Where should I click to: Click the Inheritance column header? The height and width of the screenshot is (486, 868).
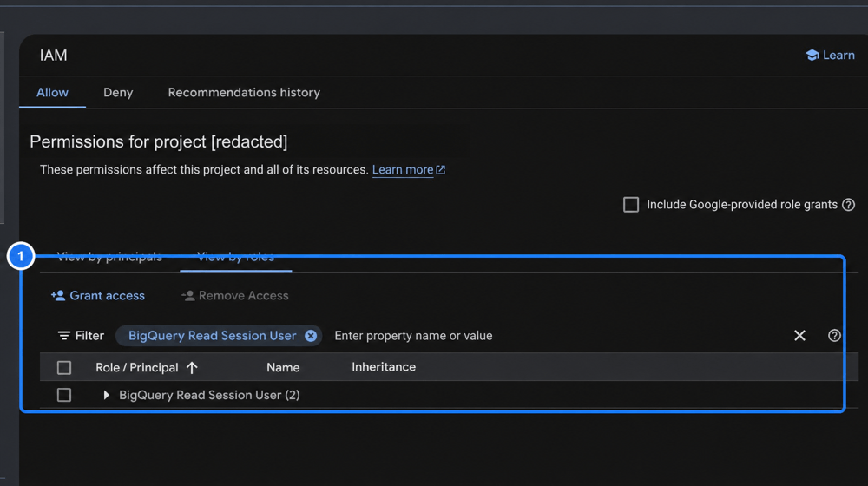point(384,367)
